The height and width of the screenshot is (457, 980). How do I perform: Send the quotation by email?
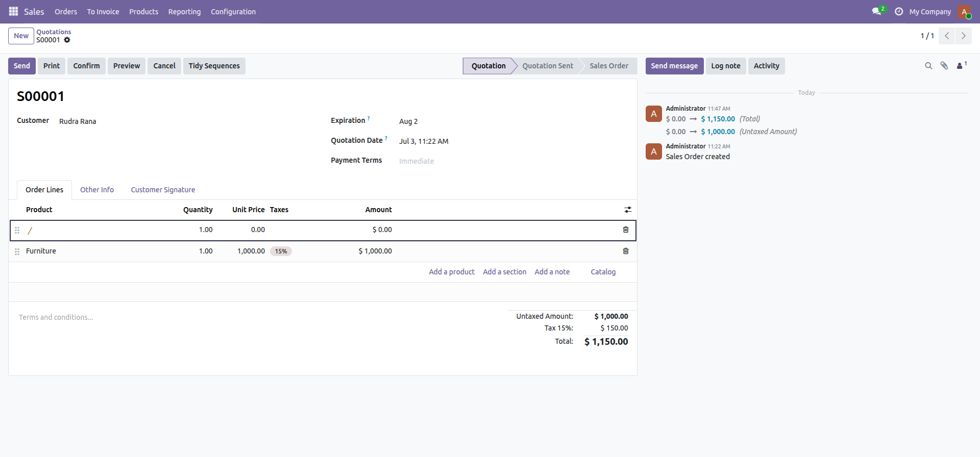tap(22, 66)
